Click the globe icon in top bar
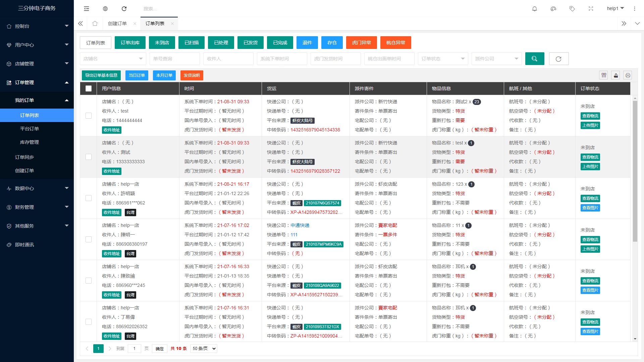644x362 pixels. pyautogui.click(x=105, y=9)
